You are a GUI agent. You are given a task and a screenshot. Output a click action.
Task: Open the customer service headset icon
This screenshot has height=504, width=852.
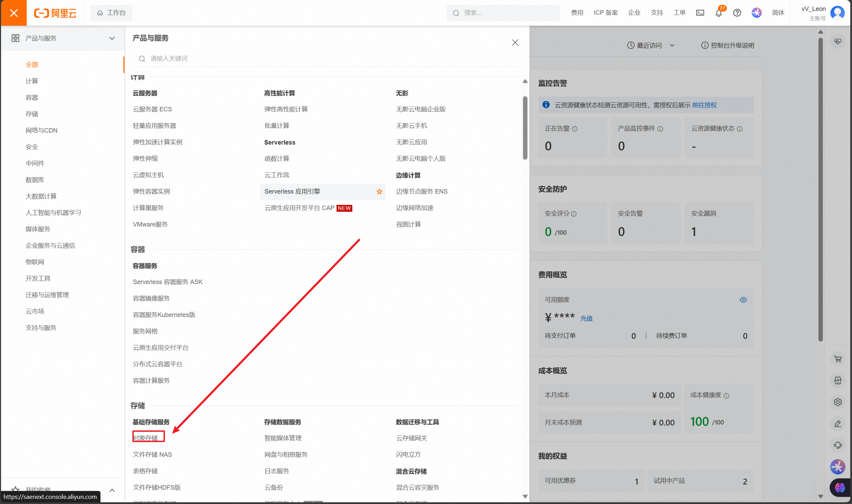838,445
